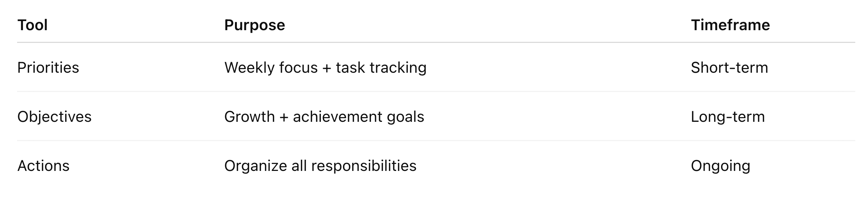Click the word "achievement" in Objectives row
The width and height of the screenshot is (868, 208).
tap(338, 117)
